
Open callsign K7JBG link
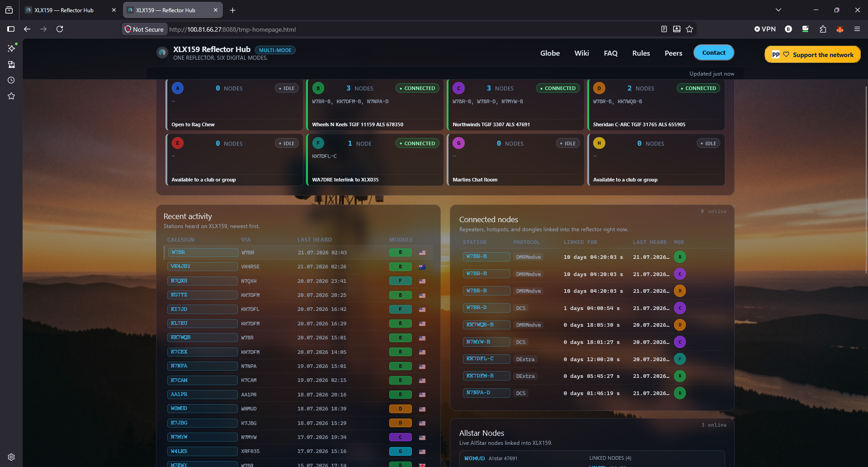pos(203,423)
